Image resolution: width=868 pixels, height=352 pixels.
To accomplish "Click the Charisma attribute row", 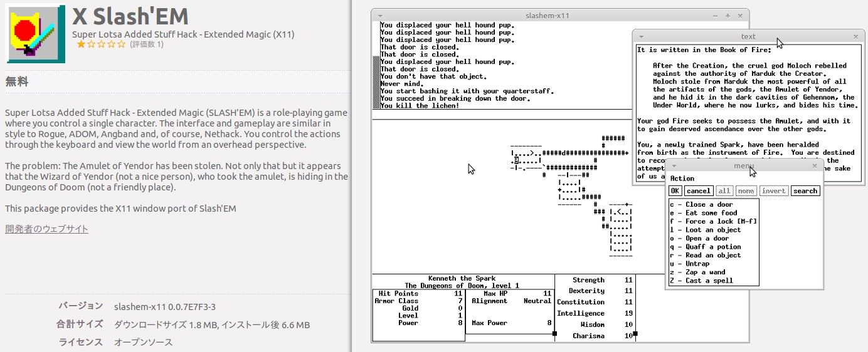I will click(595, 336).
